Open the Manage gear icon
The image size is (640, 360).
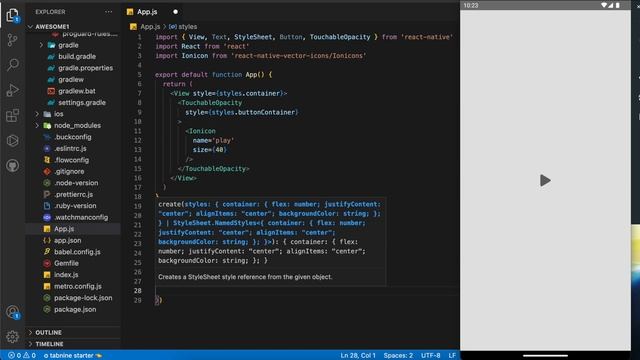coord(12,337)
